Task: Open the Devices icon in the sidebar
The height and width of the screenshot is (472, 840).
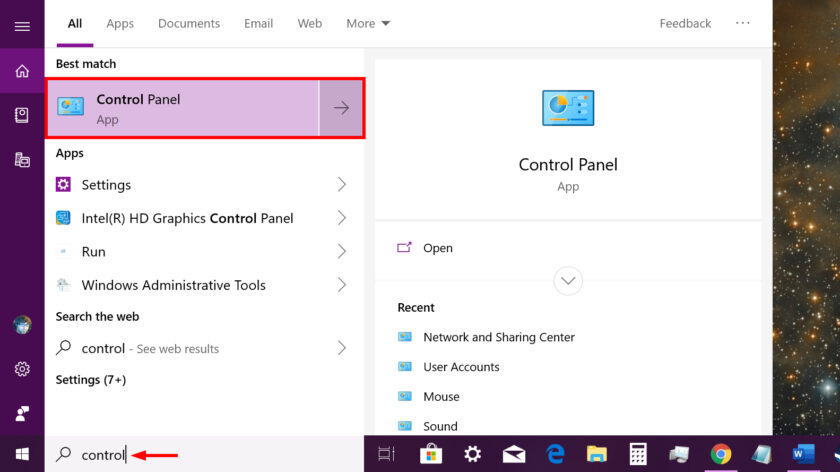Action: pyautogui.click(x=22, y=160)
